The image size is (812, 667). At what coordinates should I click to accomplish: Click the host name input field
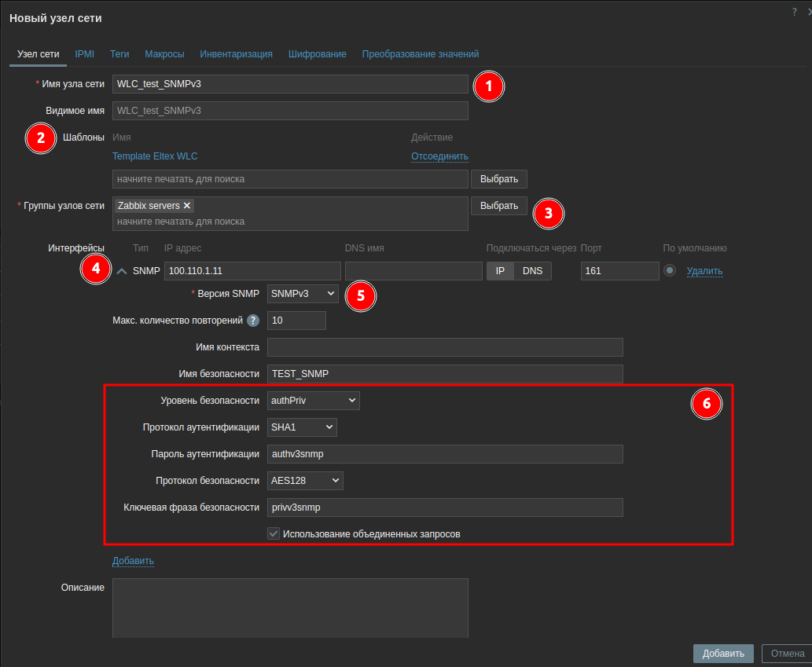tap(290, 84)
